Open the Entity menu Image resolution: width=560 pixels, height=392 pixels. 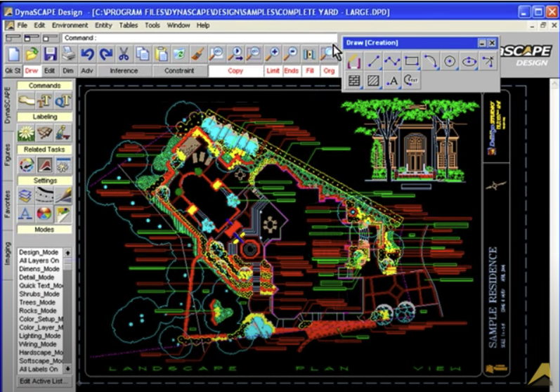(103, 25)
